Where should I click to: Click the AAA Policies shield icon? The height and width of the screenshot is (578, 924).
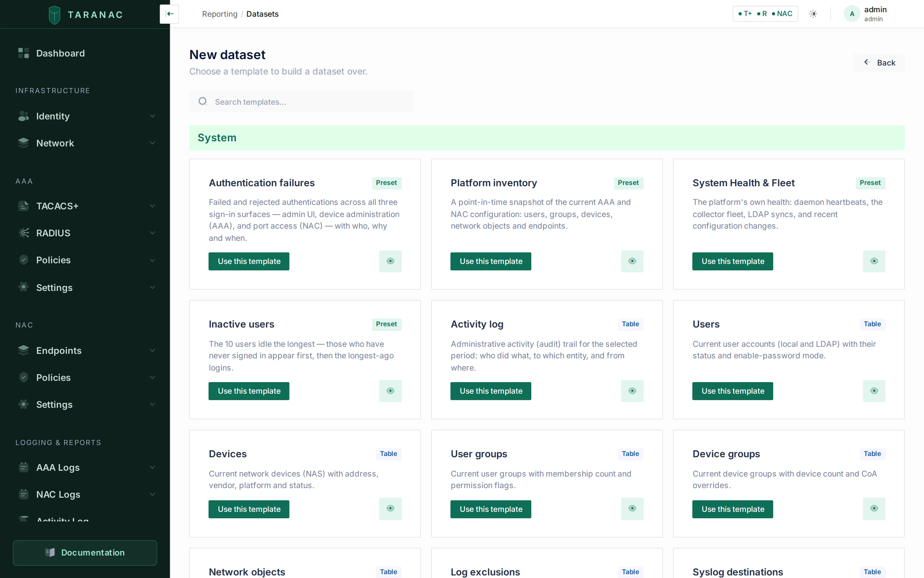[x=23, y=260]
